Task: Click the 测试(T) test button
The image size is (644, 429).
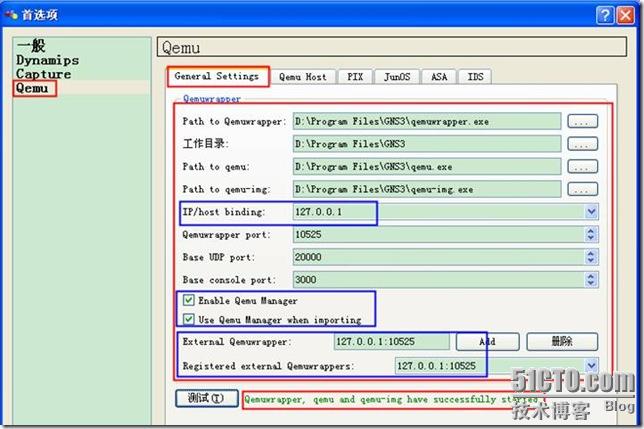Action: tap(207, 398)
